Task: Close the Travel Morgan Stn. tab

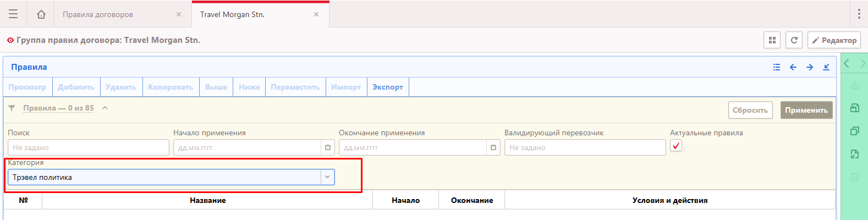Action: tap(316, 14)
